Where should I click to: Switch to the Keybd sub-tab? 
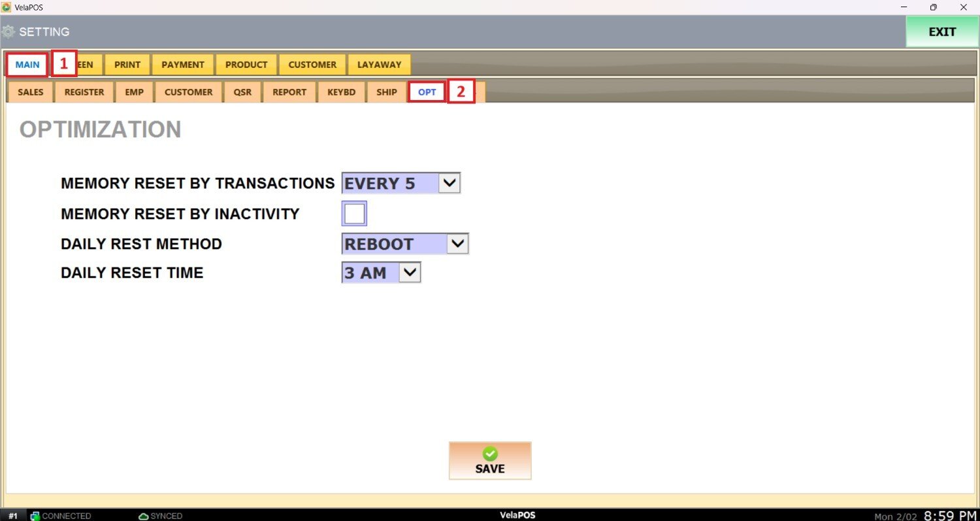pyautogui.click(x=342, y=92)
